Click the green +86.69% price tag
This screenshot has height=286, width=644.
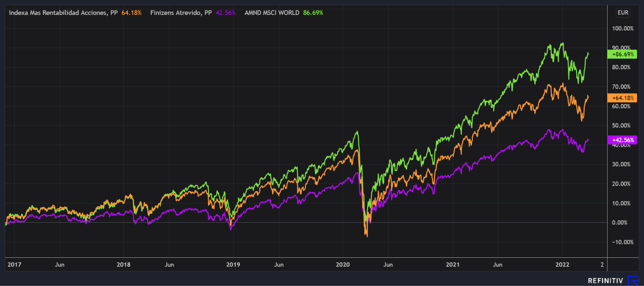click(622, 54)
